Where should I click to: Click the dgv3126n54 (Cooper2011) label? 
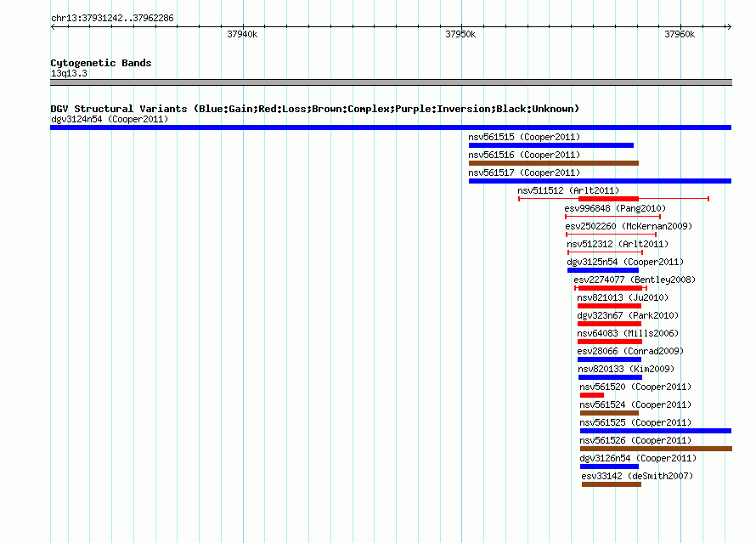[638, 458]
